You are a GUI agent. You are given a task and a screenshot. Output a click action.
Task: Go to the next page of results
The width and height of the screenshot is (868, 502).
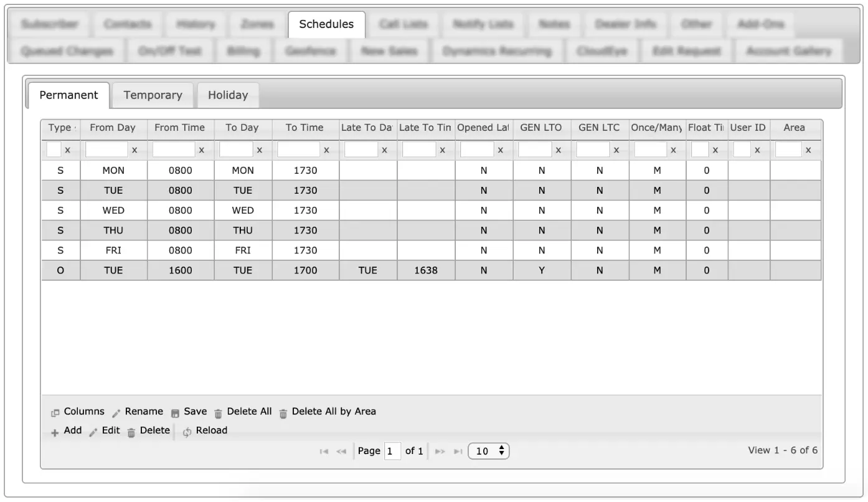point(440,452)
